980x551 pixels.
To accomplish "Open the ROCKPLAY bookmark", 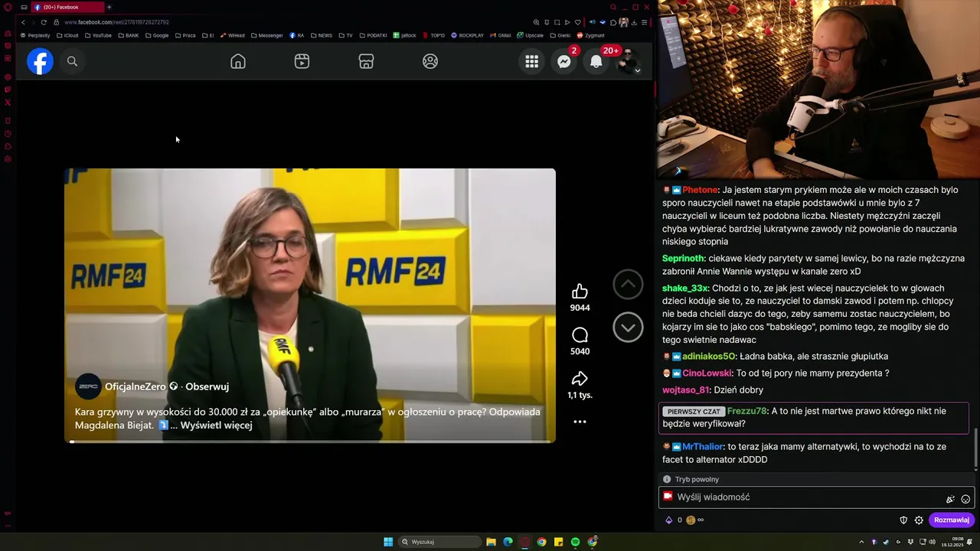I will click(468, 35).
